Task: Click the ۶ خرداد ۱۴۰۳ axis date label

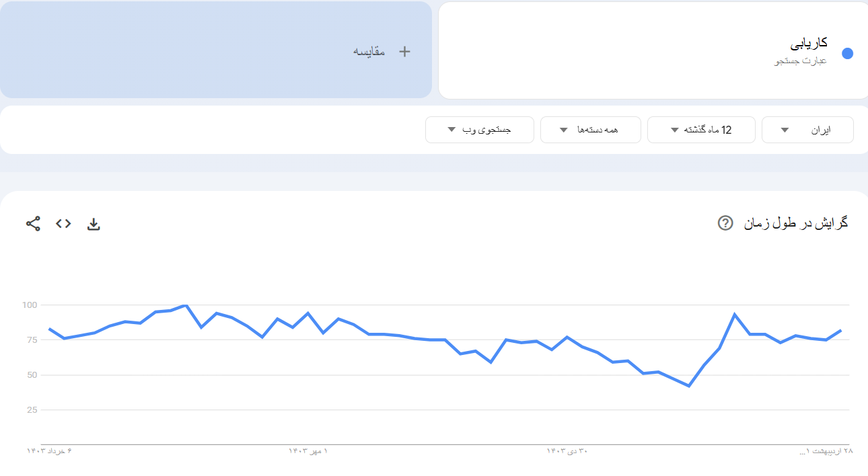Action: coord(49,451)
